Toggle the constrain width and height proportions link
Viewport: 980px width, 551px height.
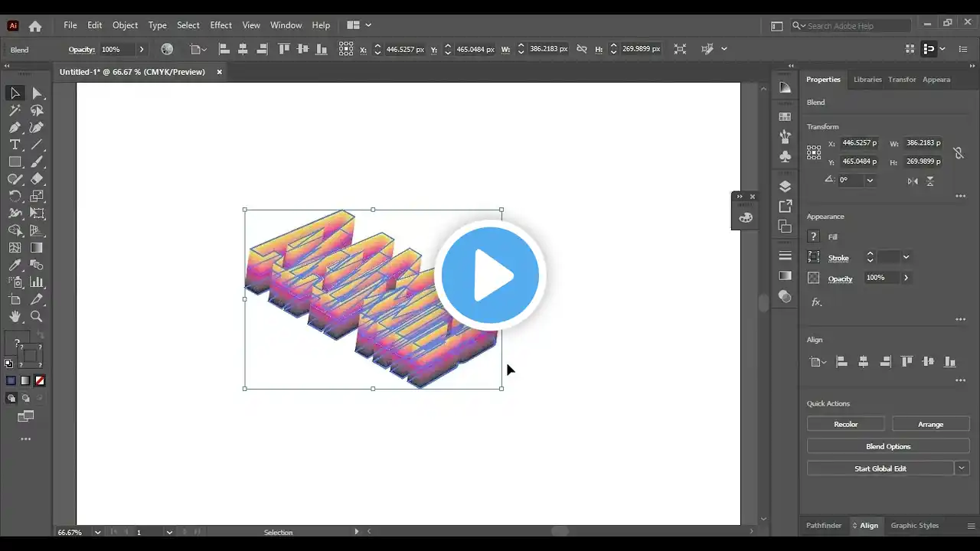[959, 153]
